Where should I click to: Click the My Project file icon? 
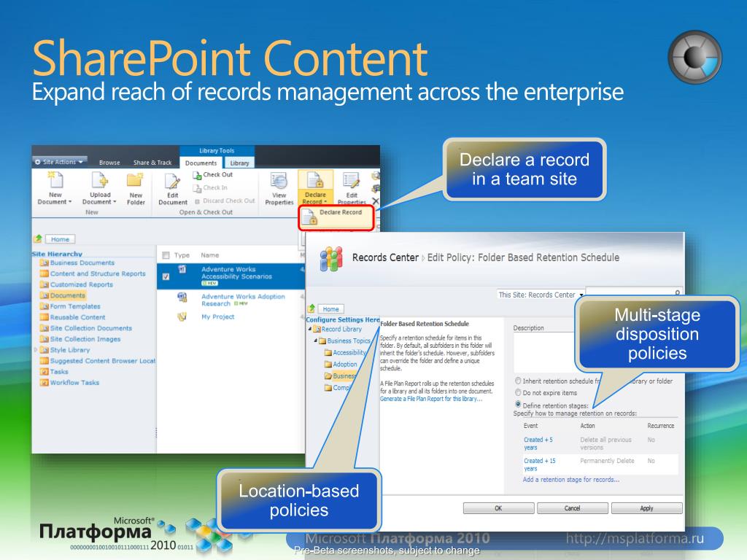(x=182, y=316)
